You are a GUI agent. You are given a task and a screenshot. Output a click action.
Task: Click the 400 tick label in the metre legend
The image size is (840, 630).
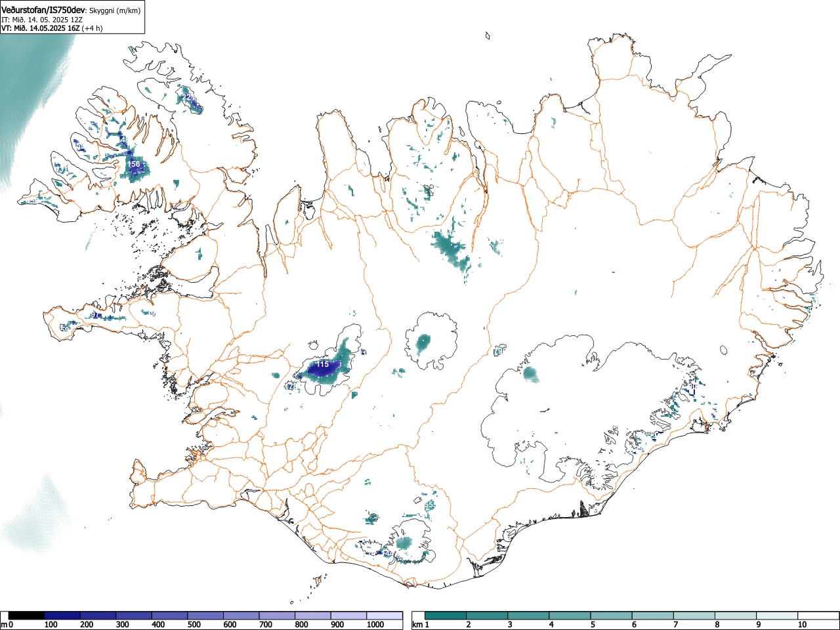click(x=158, y=625)
